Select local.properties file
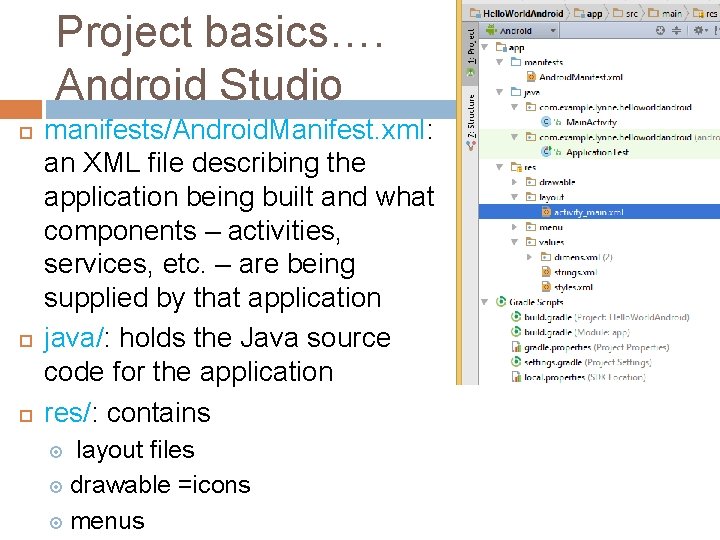The width and height of the screenshot is (720, 540). coord(585,377)
